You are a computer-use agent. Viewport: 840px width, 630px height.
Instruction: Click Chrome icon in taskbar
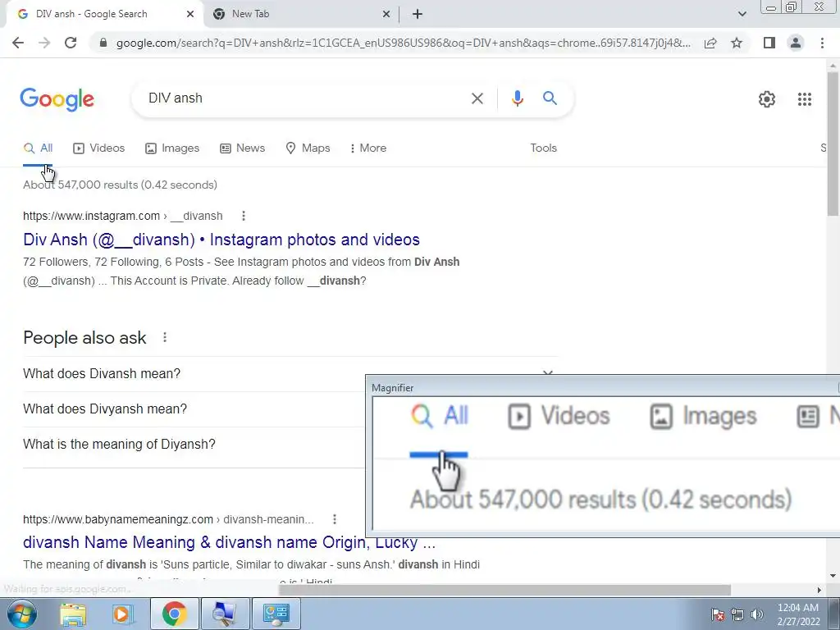pyautogui.click(x=174, y=614)
